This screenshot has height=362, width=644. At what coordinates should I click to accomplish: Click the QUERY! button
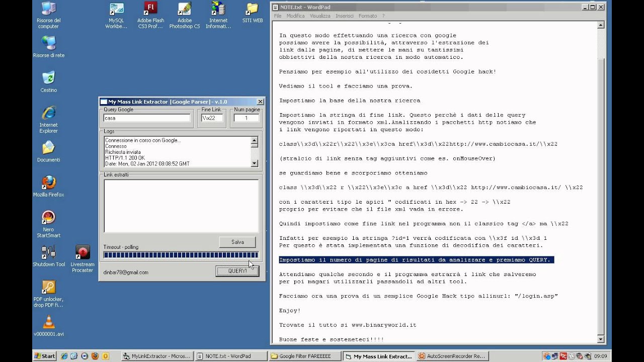(x=237, y=271)
